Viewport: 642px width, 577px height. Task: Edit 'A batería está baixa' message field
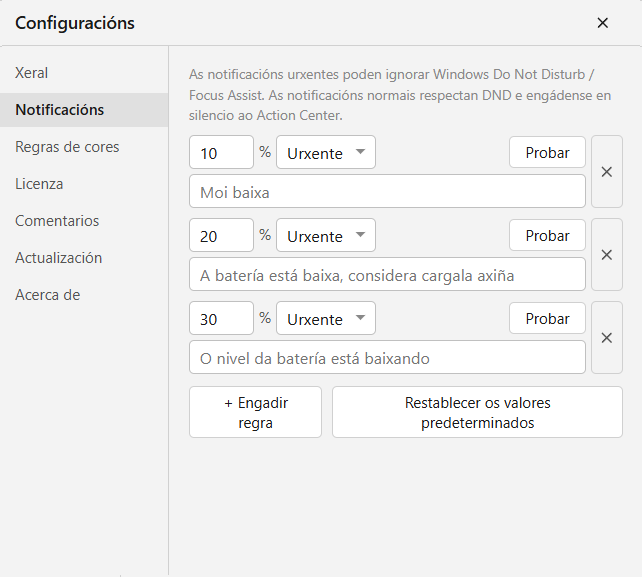(387, 274)
